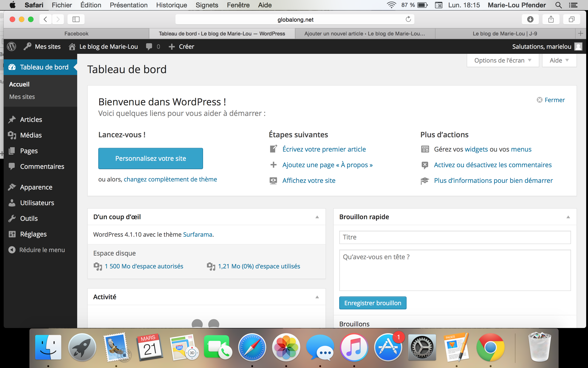Open the Apparence sidebar section

(40, 187)
